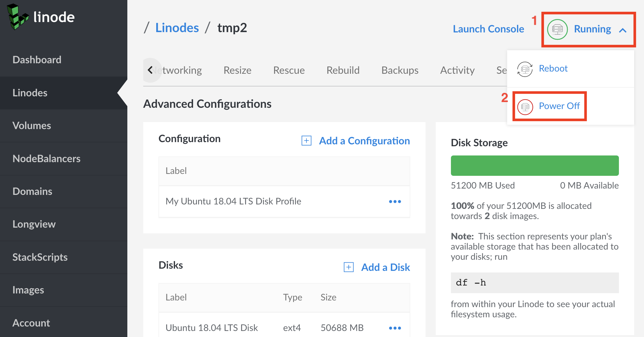
Task: Open Launch Console link
Action: pyautogui.click(x=488, y=29)
